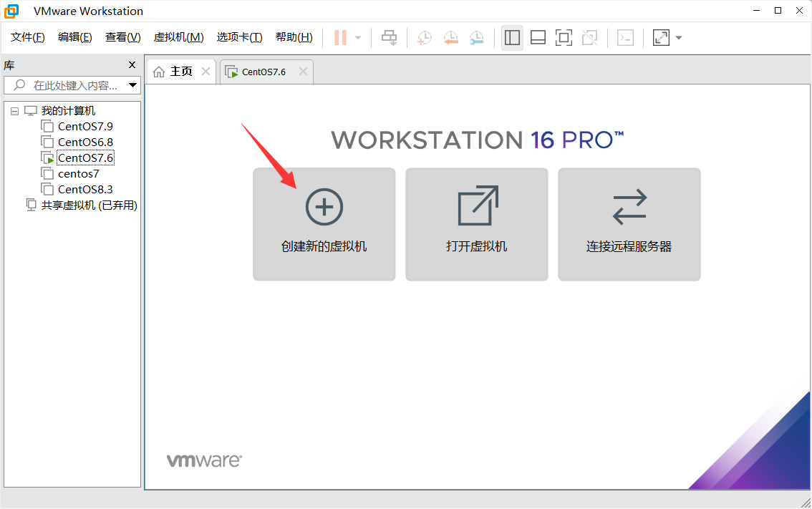Click the pause virtual machine toolbar icon

coord(340,37)
